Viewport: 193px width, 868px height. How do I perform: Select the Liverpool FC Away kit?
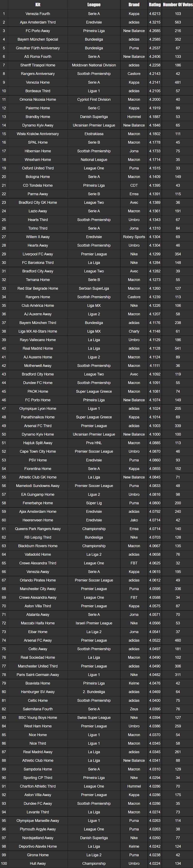[38, 254]
